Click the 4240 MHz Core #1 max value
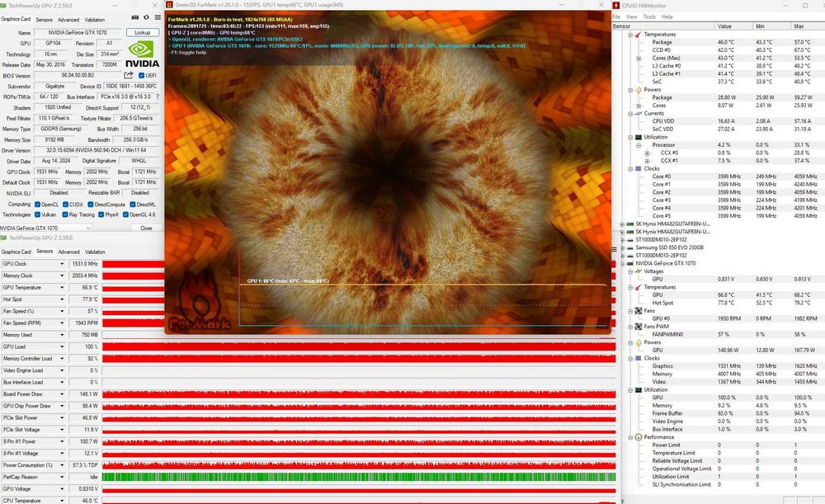The height and width of the screenshot is (504, 825). [805, 184]
